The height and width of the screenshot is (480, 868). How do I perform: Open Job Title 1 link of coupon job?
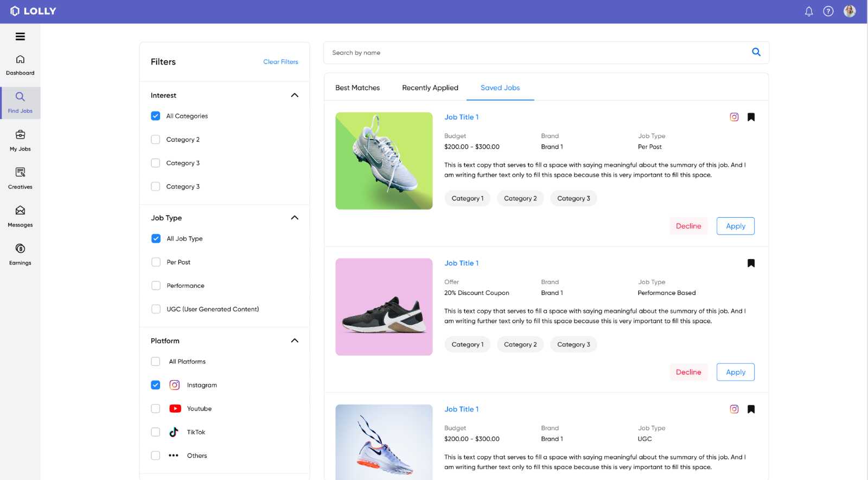[462, 263]
